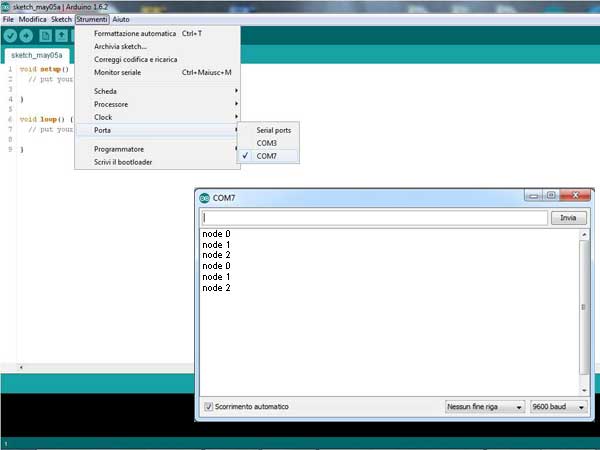Expand the Processore submenu
The height and width of the screenshot is (450, 600).
click(158, 104)
